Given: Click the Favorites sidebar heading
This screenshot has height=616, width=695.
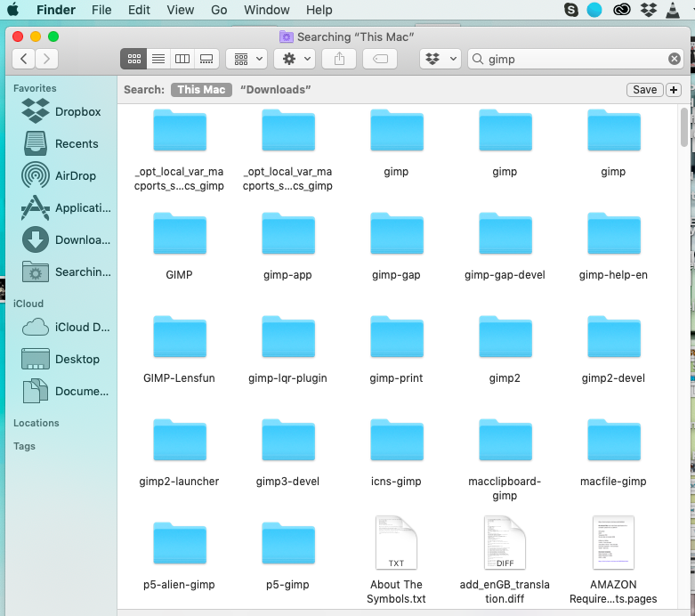Looking at the screenshot, I should [35, 88].
